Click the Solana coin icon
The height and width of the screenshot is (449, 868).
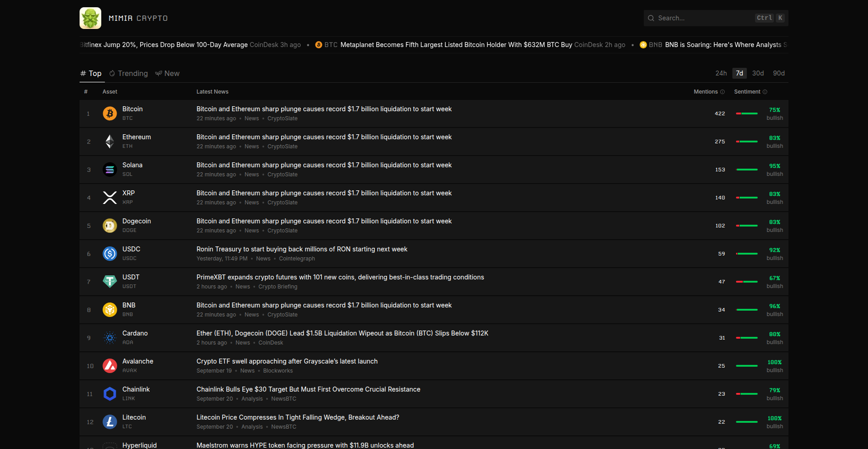click(x=110, y=170)
